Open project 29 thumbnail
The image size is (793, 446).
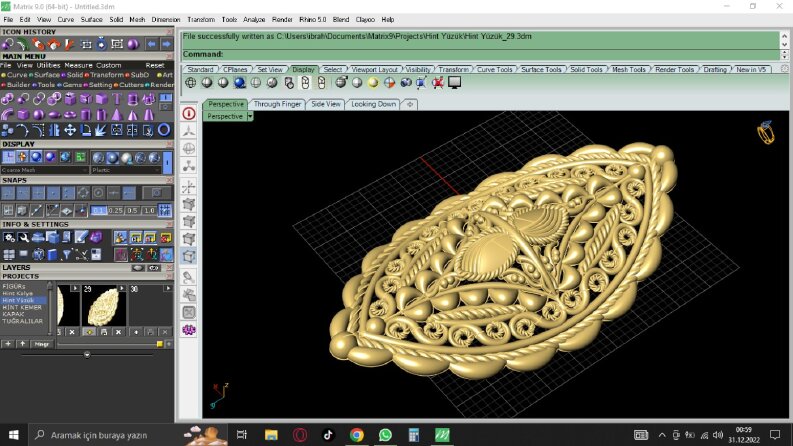(x=103, y=307)
